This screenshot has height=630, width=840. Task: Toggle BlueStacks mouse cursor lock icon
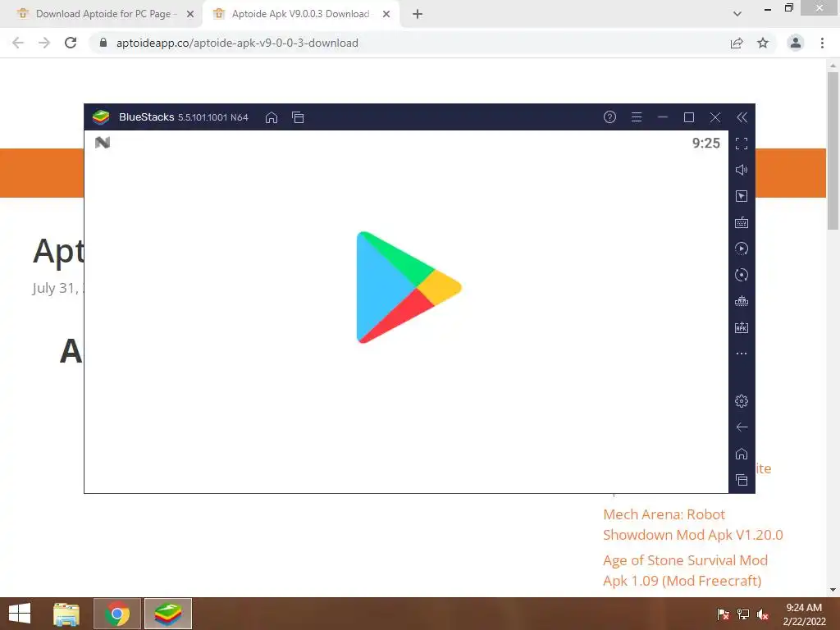click(x=742, y=196)
